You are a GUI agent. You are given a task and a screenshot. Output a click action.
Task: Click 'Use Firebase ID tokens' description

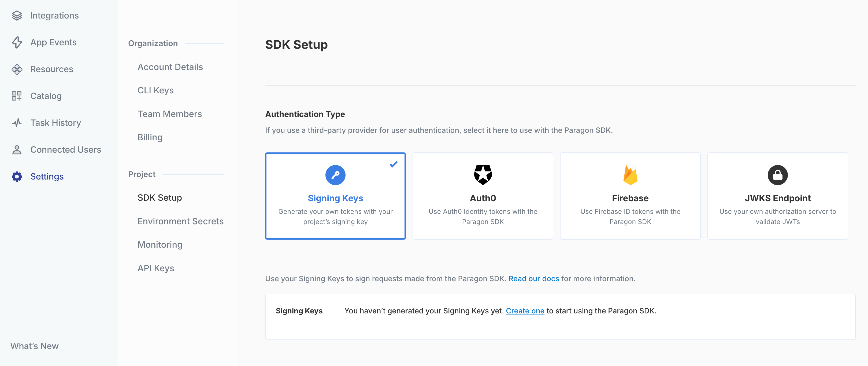630,217
